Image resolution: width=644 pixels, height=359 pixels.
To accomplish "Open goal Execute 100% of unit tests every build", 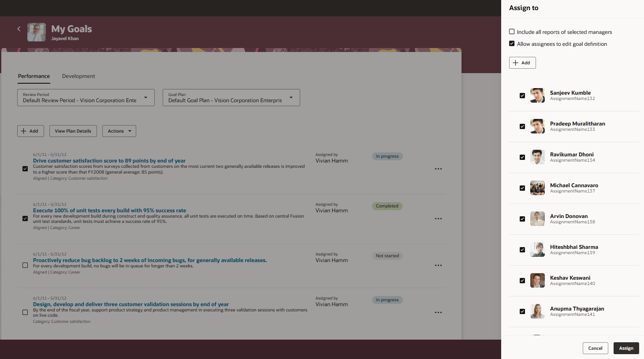I will coord(109,211).
